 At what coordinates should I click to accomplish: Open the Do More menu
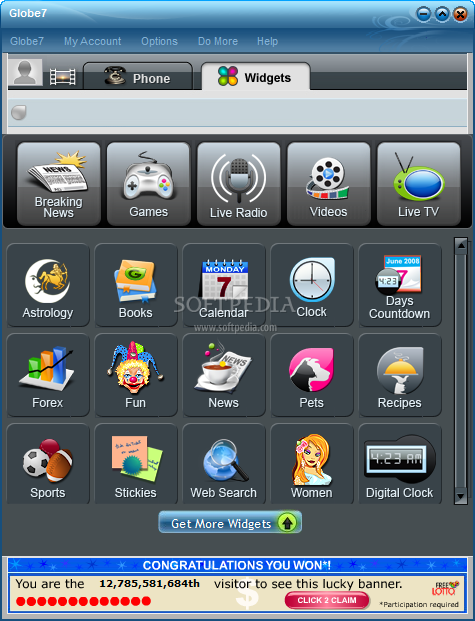pos(218,41)
